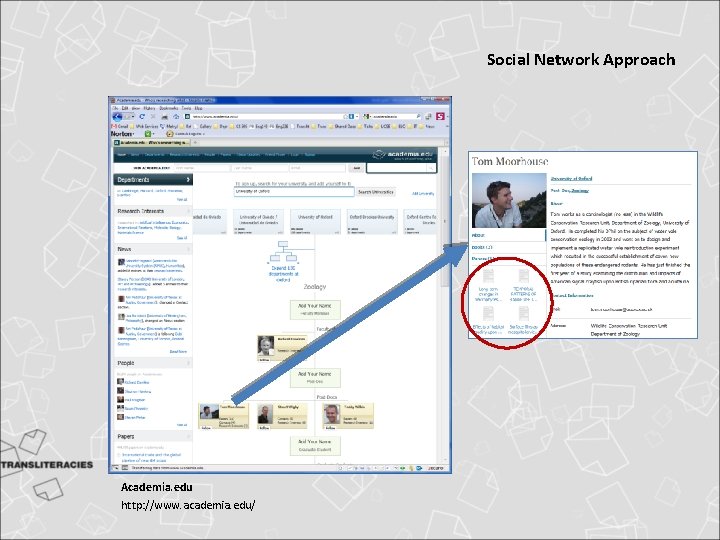Open the browser File menu
The image size is (720, 540).
pos(115,108)
